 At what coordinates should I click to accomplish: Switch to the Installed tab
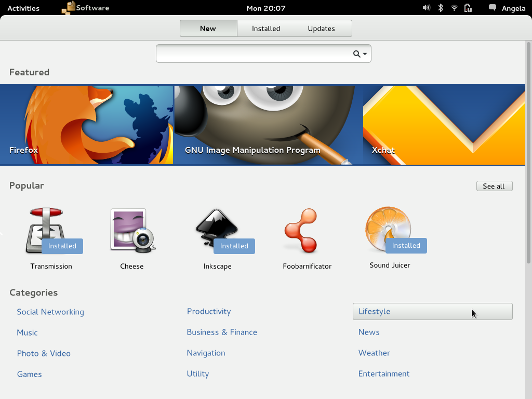266,29
